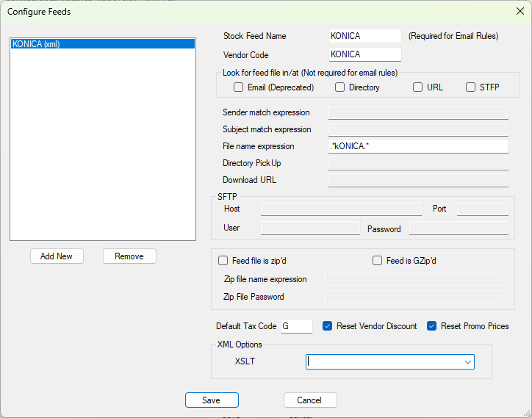Screen dimensions: 532x418
Task: Click the Directory PickUp field
Action: click(418, 163)
